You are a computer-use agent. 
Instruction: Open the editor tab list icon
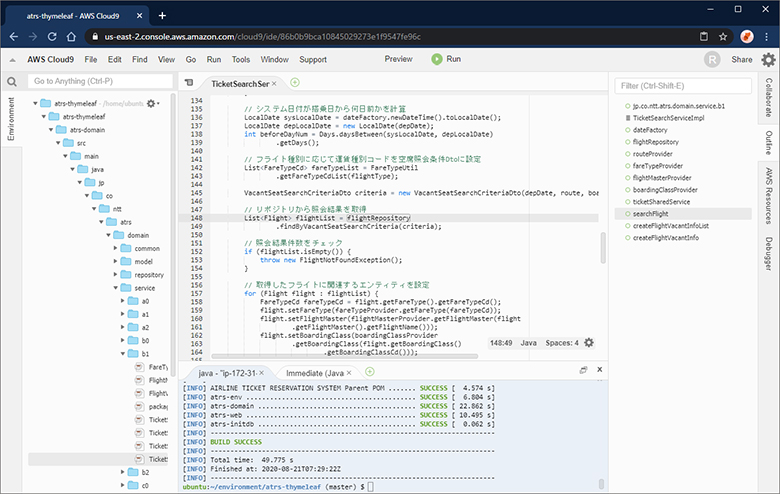click(189, 83)
